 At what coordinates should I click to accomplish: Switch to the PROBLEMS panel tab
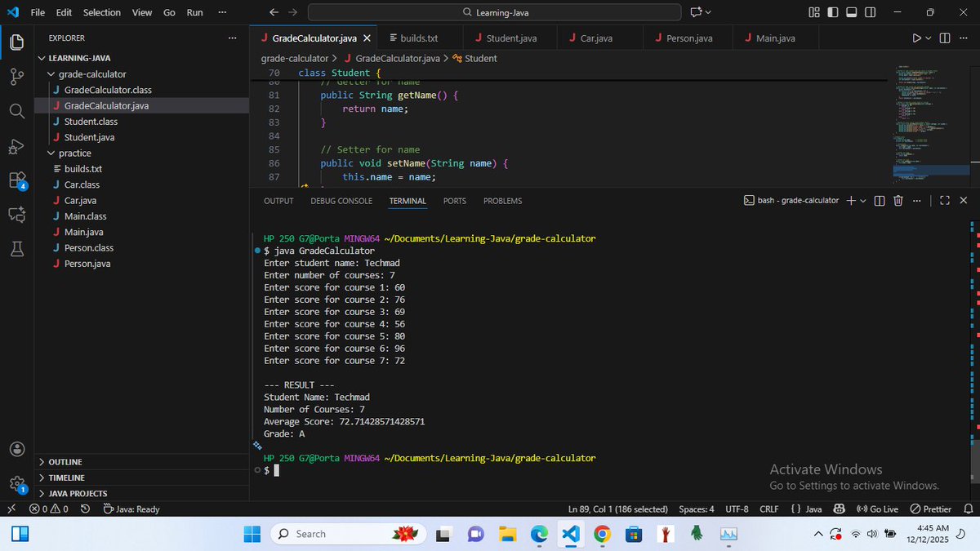pos(502,201)
